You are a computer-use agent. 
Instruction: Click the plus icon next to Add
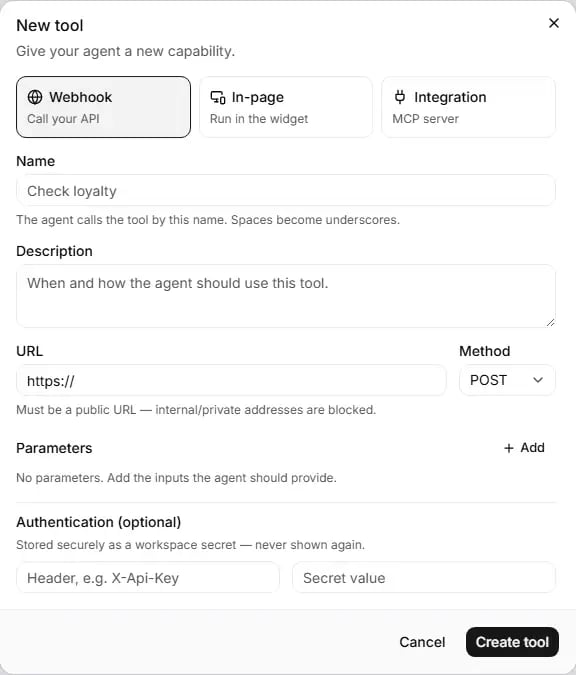click(509, 448)
